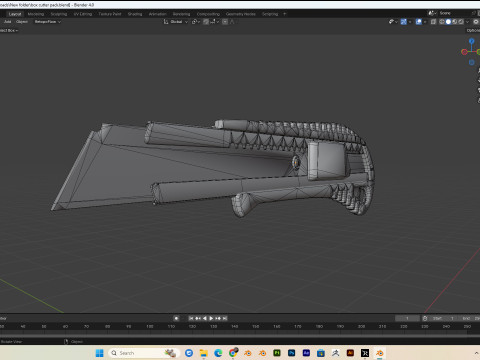
Task: Click the taskbar Search box
Action: (x=143, y=353)
